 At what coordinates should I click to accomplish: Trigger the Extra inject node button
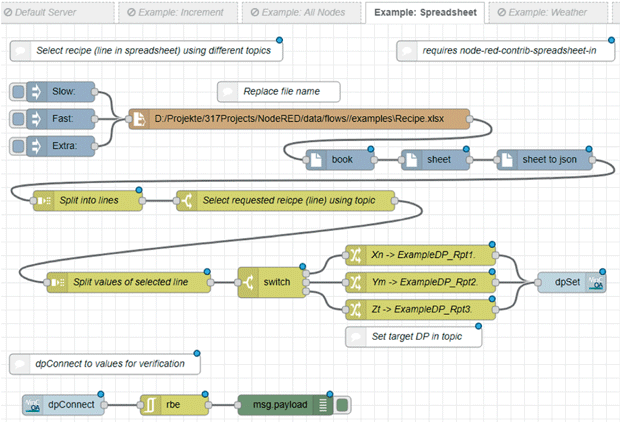[18, 146]
